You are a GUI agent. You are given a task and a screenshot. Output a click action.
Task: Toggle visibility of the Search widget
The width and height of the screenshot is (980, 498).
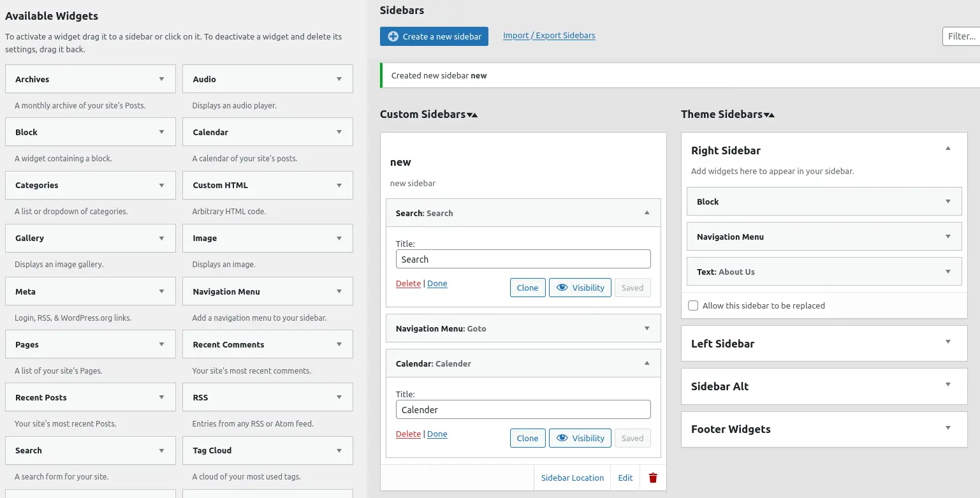(x=580, y=287)
